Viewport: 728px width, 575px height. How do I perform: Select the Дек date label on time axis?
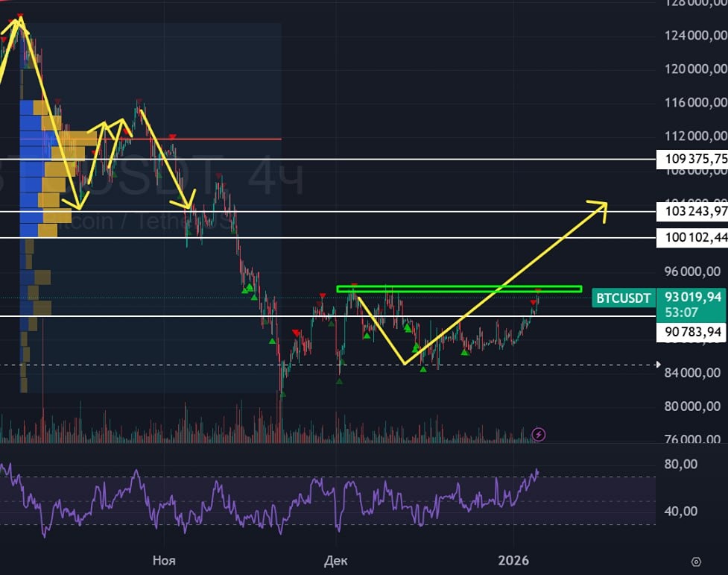pos(335,561)
